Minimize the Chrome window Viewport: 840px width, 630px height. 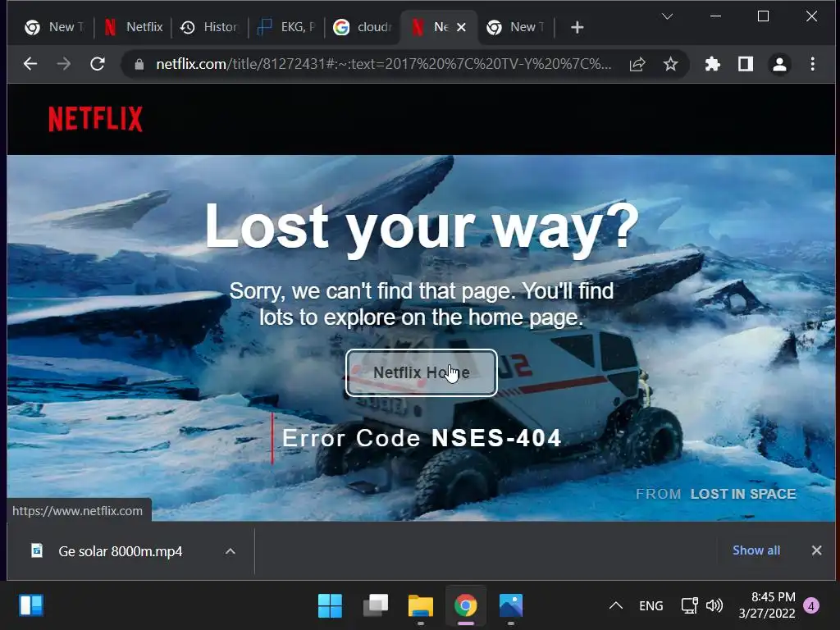715,16
